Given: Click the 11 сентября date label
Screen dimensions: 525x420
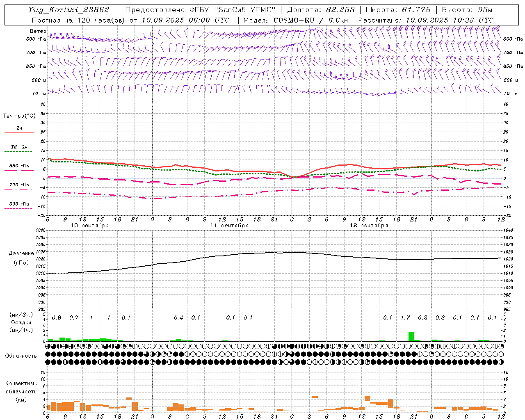Looking at the screenshot, I should click(229, 226).
